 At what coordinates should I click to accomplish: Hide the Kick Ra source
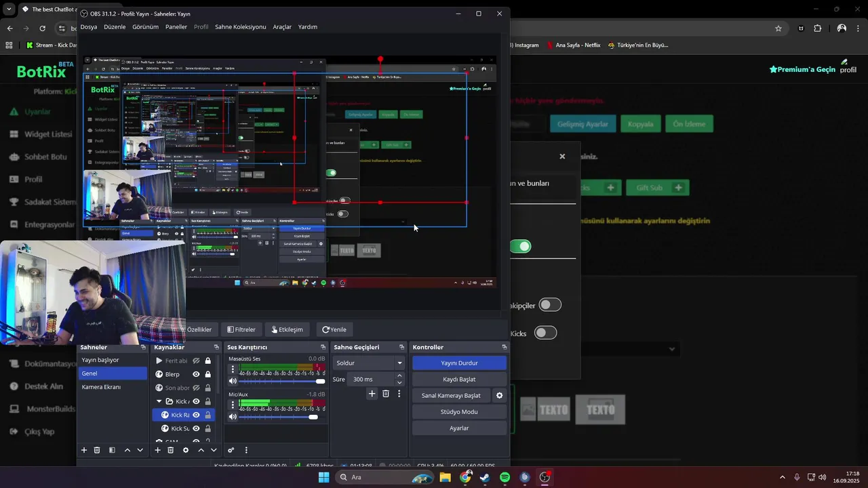(x=196, y=415)
